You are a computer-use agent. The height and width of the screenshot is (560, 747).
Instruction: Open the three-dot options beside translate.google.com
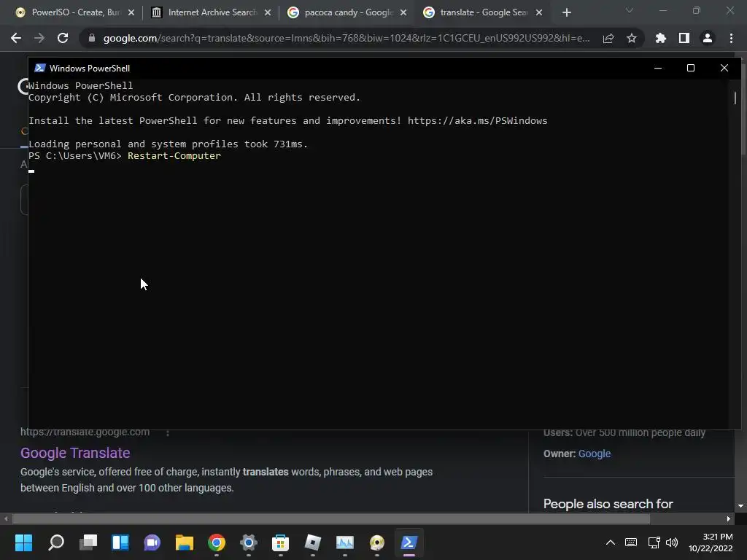[x=167, y=432]
